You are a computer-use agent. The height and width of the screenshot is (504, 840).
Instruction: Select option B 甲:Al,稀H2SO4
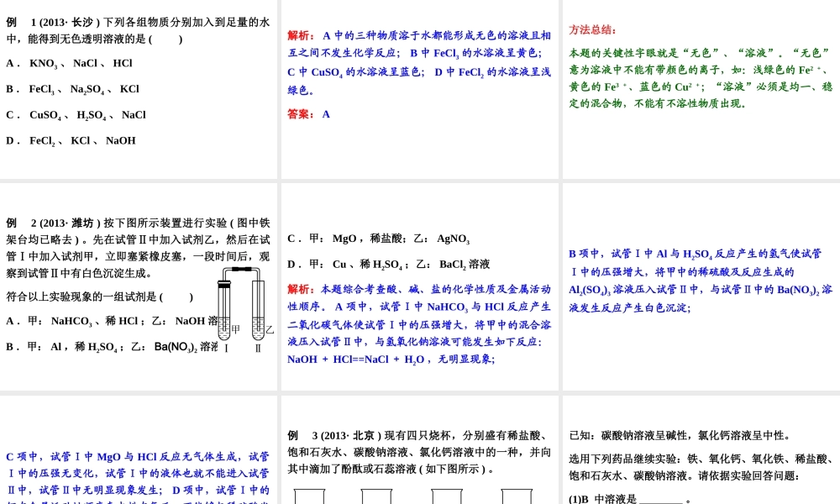[x=112, y=347]
